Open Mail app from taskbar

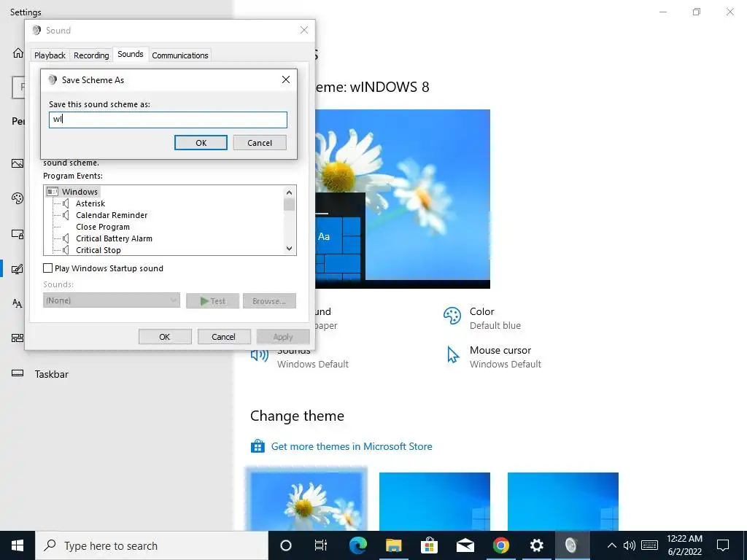(x=465, y=545)
